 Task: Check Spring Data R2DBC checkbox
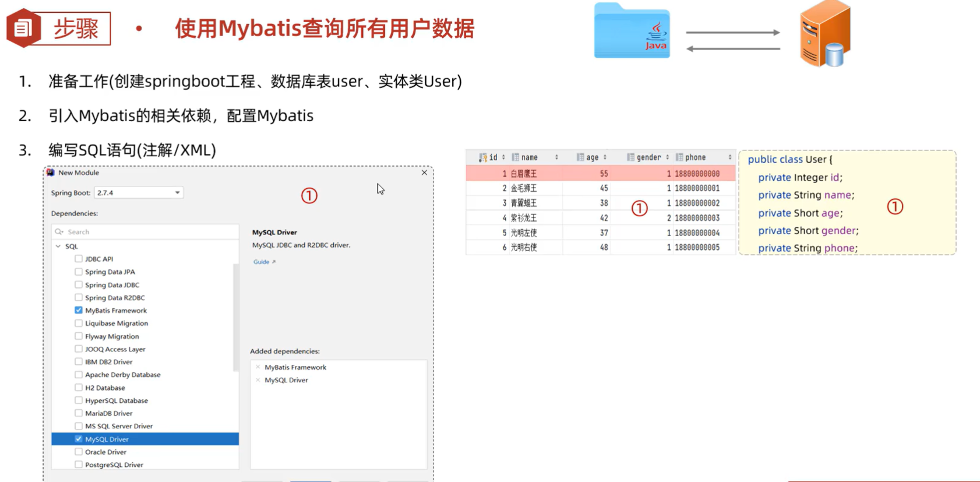pos(79,297)
